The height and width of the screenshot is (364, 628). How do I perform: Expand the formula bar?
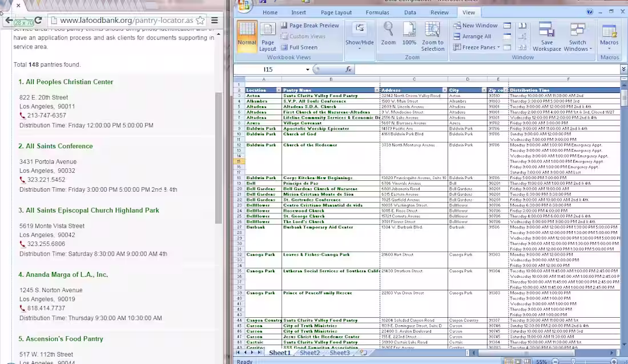(623, 69)
